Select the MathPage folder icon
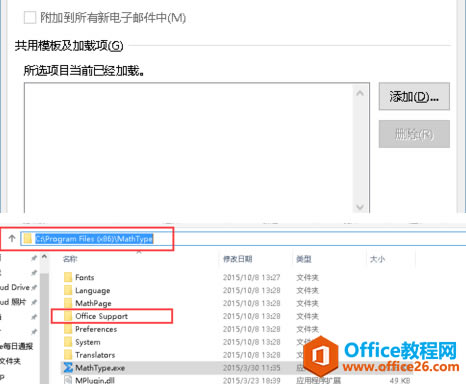Screen dimensions: 466x384 (x=68, y=303)
